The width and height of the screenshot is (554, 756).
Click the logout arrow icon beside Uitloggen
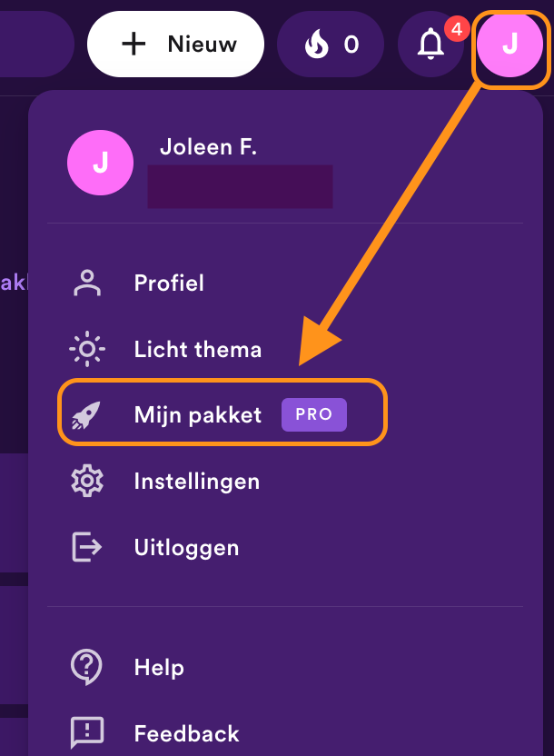[x=86, y=547]
